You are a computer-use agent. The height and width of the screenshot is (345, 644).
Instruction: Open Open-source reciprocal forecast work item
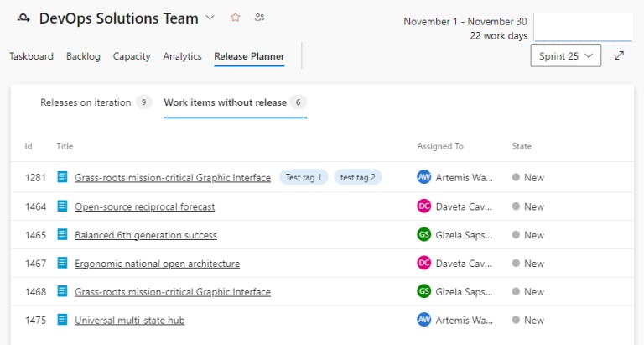[x=144, y=206]
